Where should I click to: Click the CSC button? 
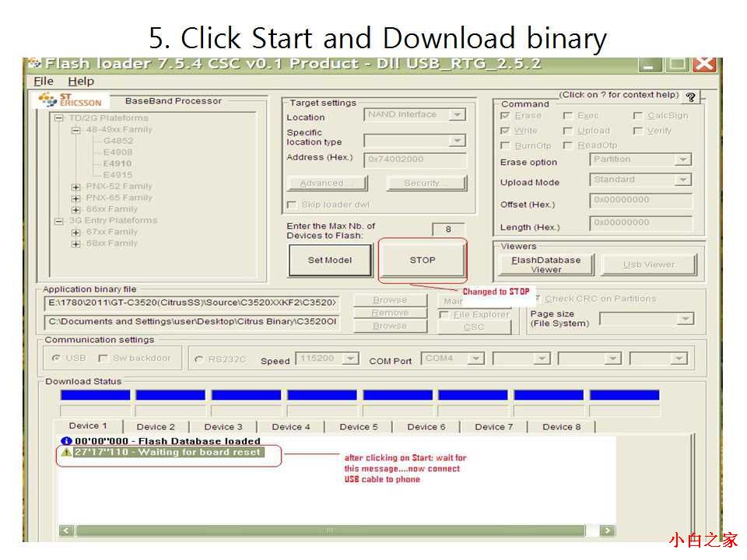point(474,327)
